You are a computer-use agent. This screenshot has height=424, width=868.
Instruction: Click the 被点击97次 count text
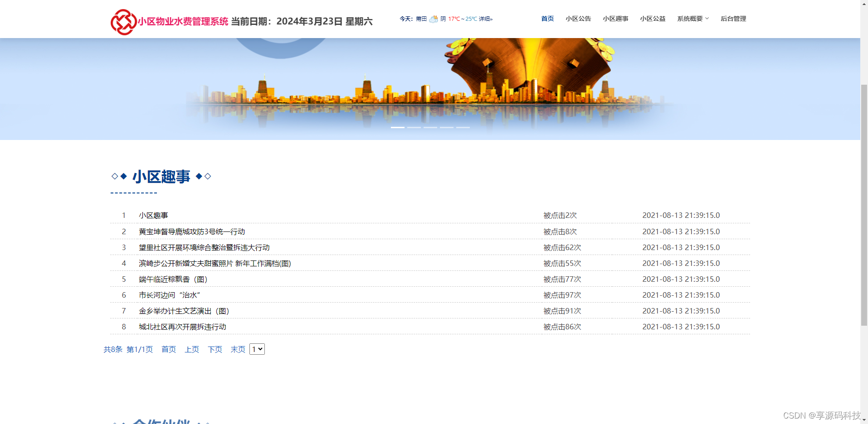[562, 295]
